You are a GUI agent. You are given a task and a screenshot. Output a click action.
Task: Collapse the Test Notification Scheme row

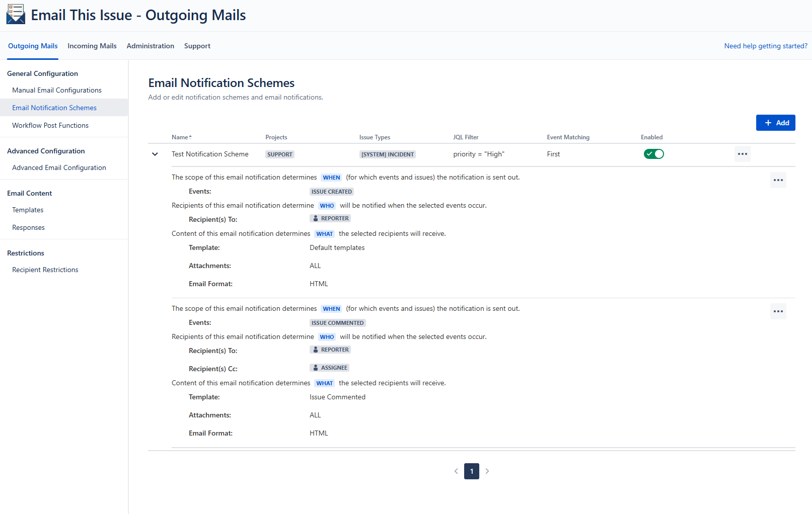[155, 154]
